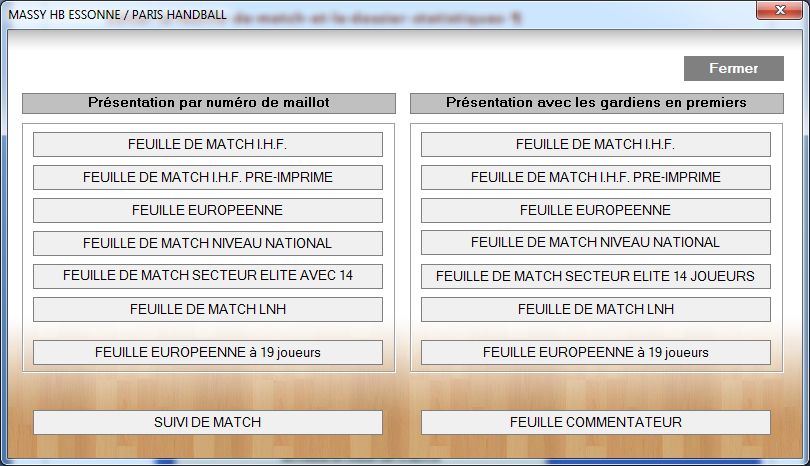
Task: Click the Présentation par numéro de maillot header
Action: pos(209,103)
